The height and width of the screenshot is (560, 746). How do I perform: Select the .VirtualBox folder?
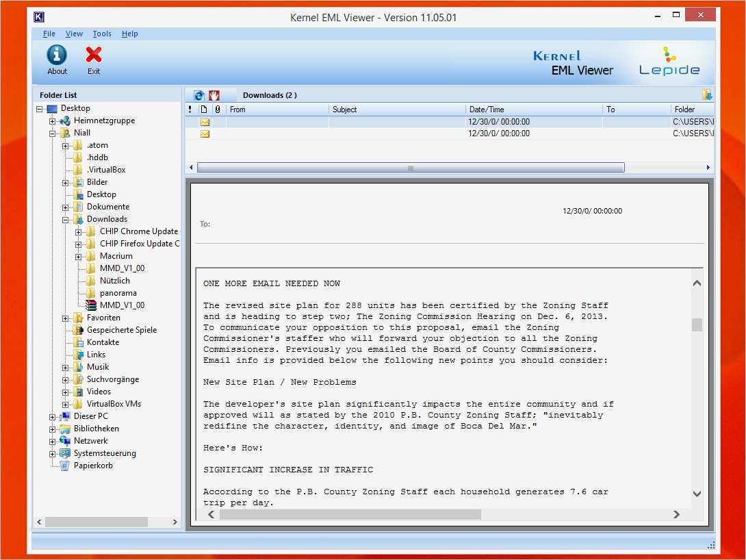[x=105, y=169]
